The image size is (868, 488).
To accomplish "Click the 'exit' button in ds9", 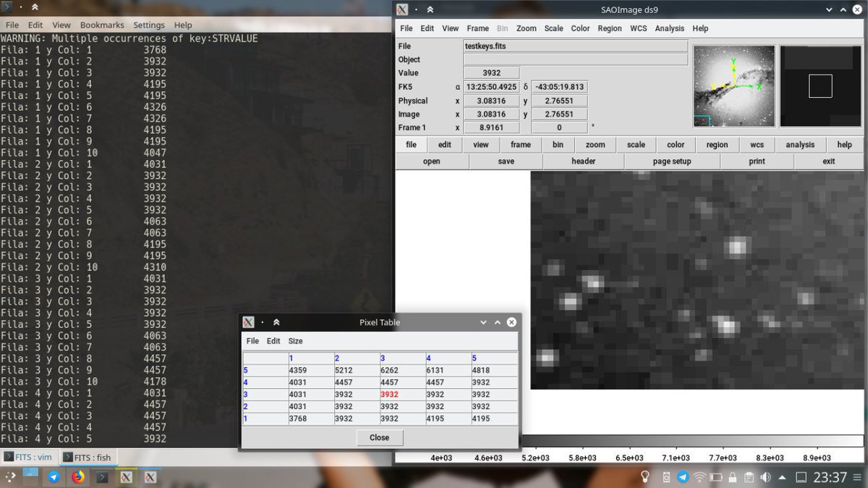I will point(829,161).
